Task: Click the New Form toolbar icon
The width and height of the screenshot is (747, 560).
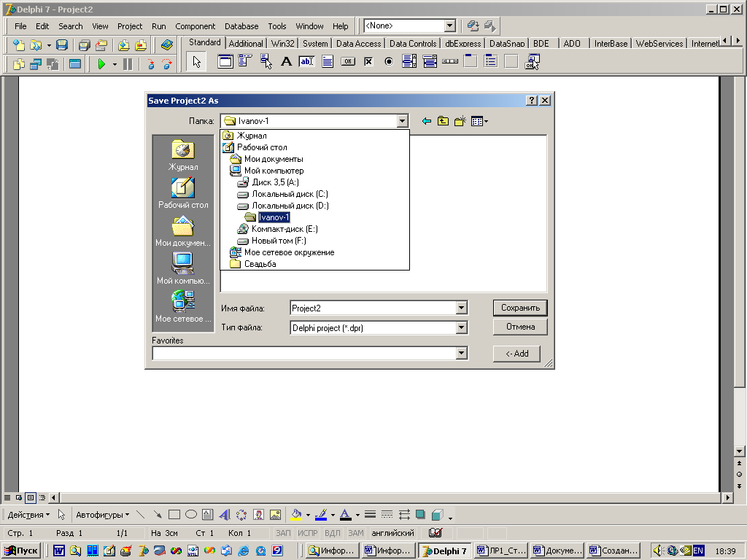Action: click(x=75, y=64)
